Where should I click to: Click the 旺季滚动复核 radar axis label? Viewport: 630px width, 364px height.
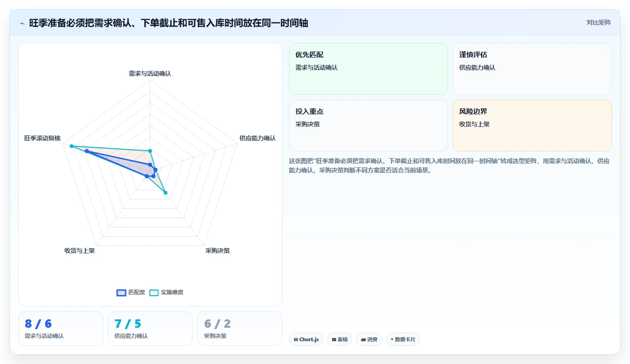coord(42,138)
